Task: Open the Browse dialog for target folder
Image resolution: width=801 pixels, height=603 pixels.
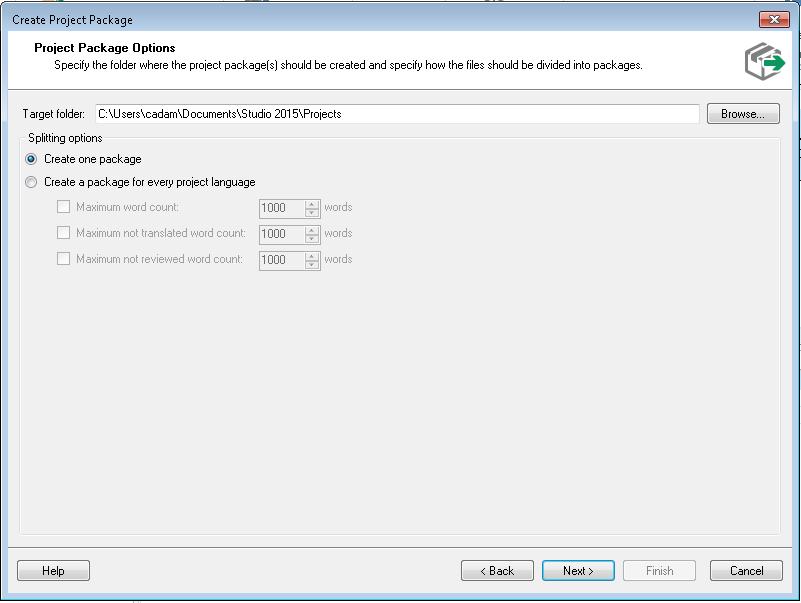Action: 743,113
